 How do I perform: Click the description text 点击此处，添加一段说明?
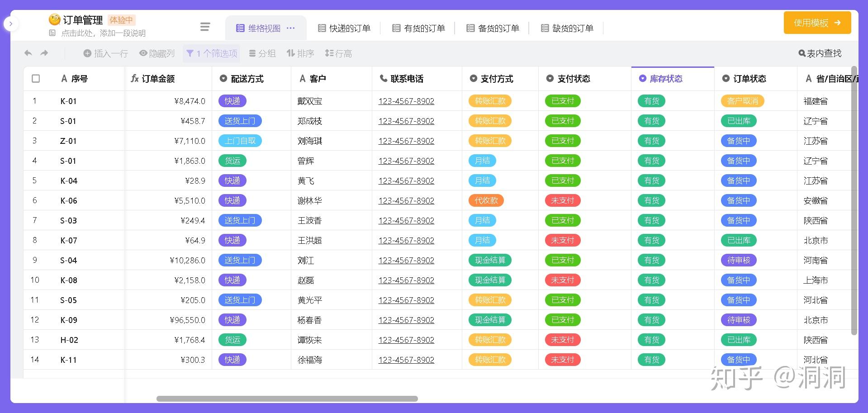tap(103, 33)
